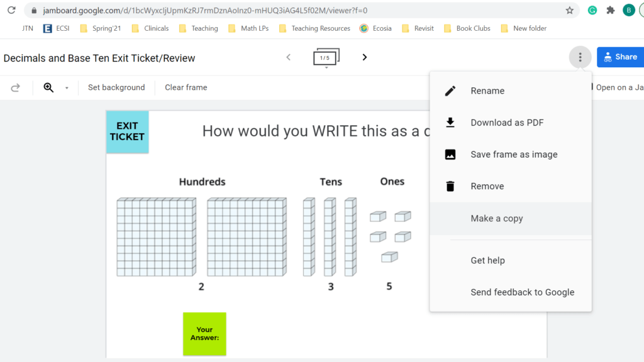The width and height of the screenshot is (644, 362).
Task: Select Make a copy from the menu
Action: click(x=496, y=218)
